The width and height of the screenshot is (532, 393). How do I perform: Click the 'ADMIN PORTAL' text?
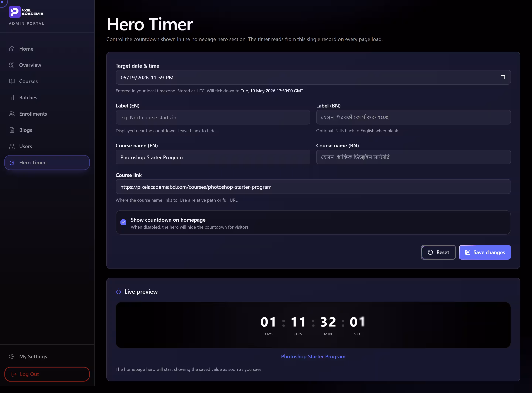click(26, 23)
